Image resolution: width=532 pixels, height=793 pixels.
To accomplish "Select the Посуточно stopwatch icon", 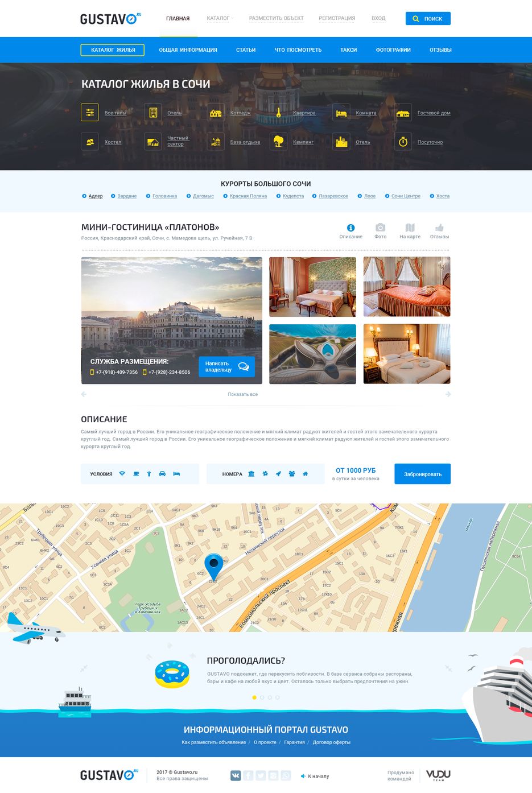I will tap(403, 142).
